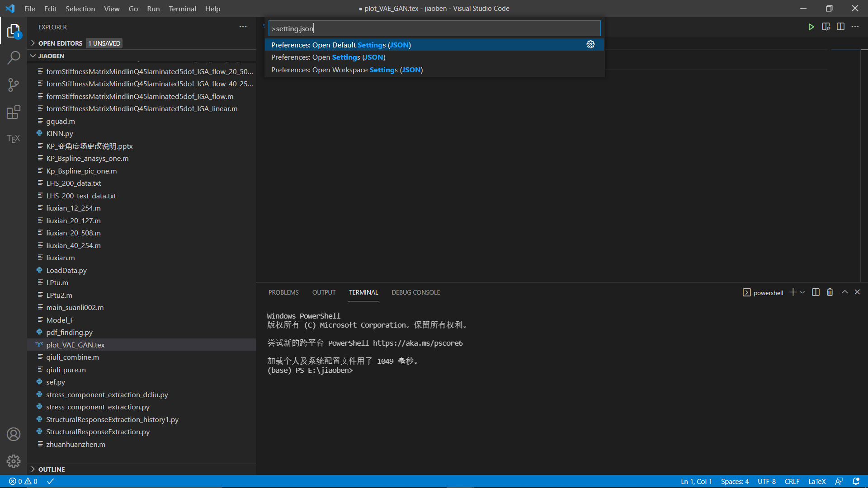Open the File menu
This screenshot has height=488, width=868.
pyautogui.click(x=30, y=9)
